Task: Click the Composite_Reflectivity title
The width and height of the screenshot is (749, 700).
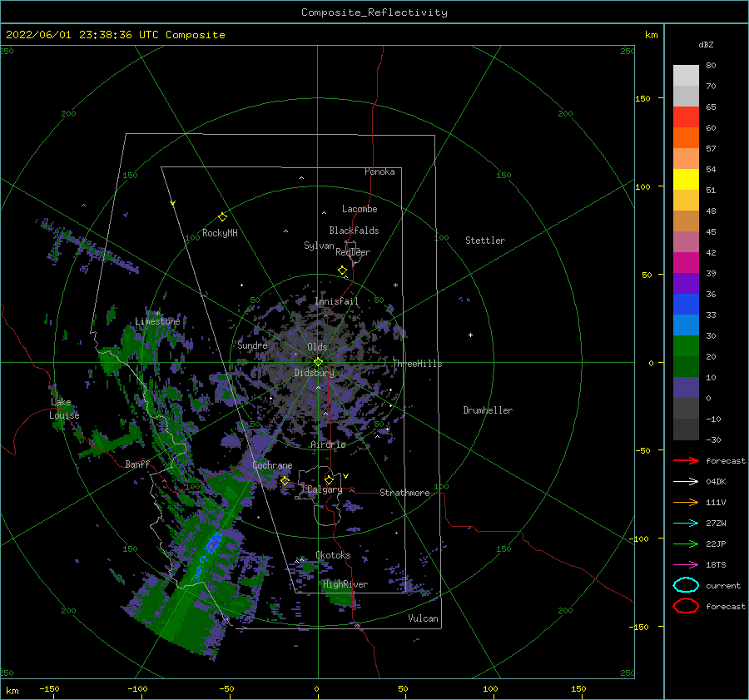Action: point(374,12)
